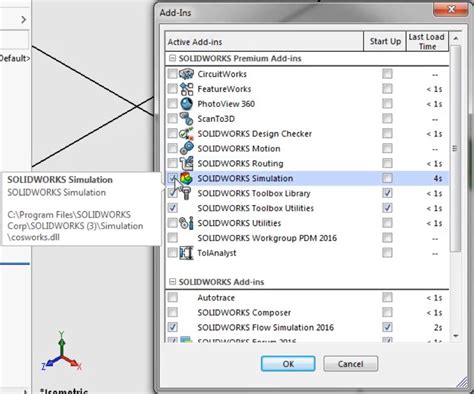Select the SOLIDWORKS Flow Simulation 2016 text
The height and width of the screenshot is (394, 474).
point(265,327)
